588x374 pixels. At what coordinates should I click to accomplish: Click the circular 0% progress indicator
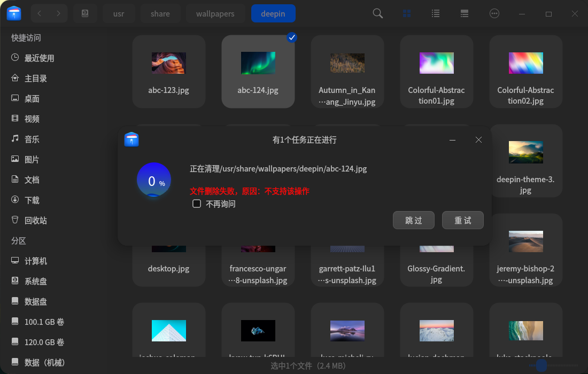coord(154,180)
